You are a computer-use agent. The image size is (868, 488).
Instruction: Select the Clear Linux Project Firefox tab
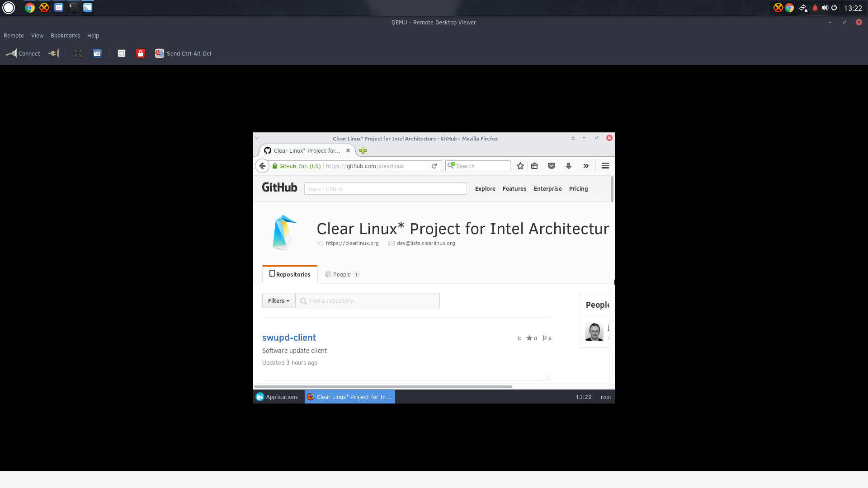[307, 151]
